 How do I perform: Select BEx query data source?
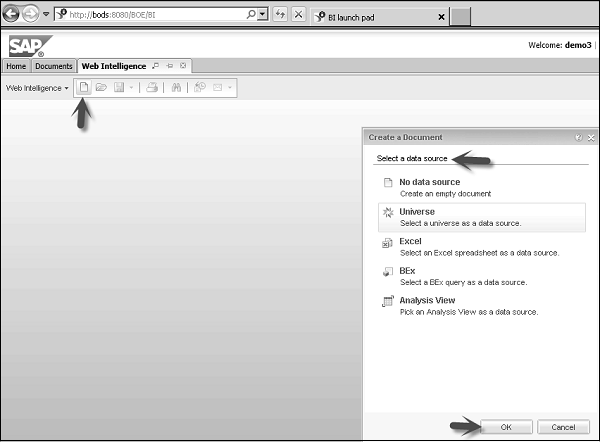click(x=481, y=276)
